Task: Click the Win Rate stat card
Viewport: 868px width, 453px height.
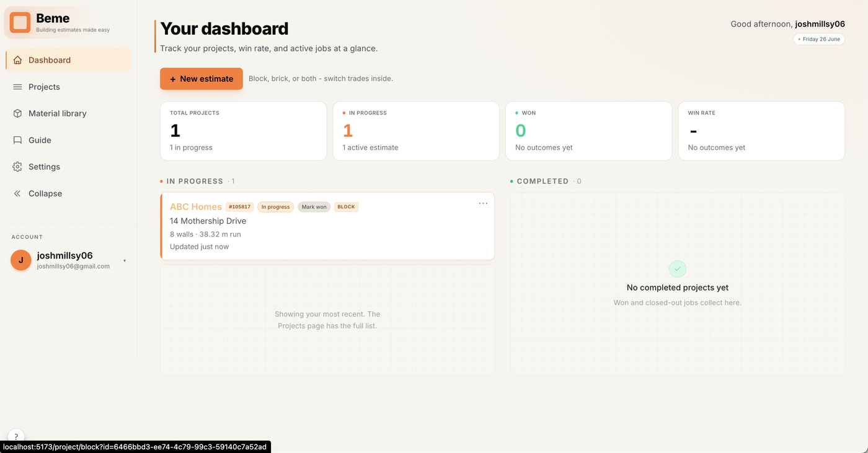Action: click(761, 131)
